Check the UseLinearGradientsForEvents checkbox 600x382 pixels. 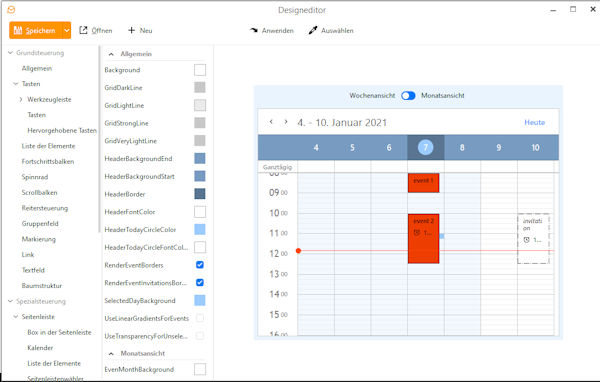coord(200,318)
